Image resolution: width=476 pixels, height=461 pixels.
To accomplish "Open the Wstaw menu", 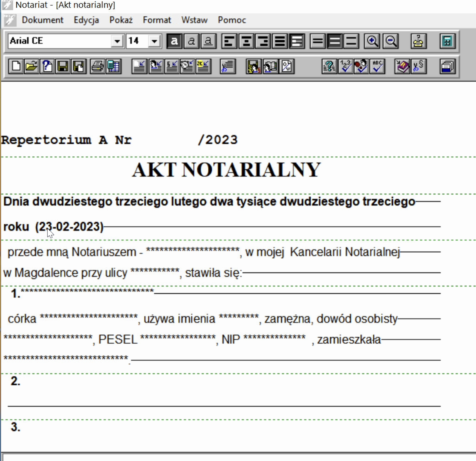I will click(x=194, y=20).
